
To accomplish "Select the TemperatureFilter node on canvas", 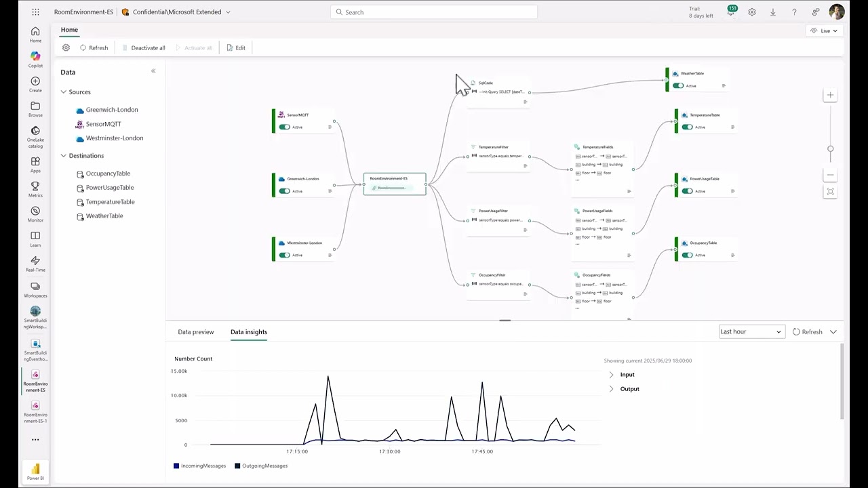I will [498, 157].
